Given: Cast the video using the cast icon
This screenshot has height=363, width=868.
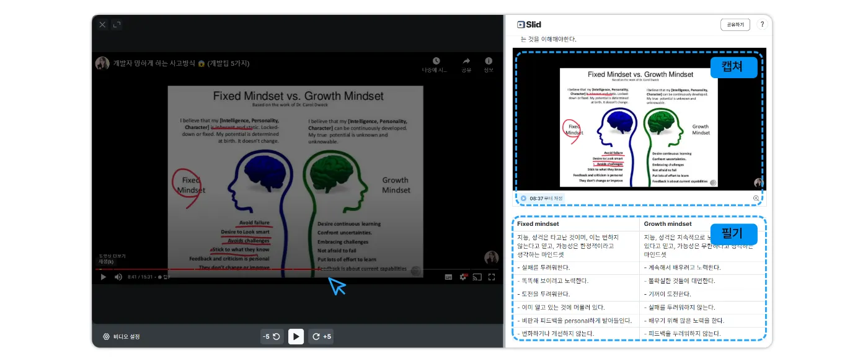Looking at the screenshot, I should point(477,277).
